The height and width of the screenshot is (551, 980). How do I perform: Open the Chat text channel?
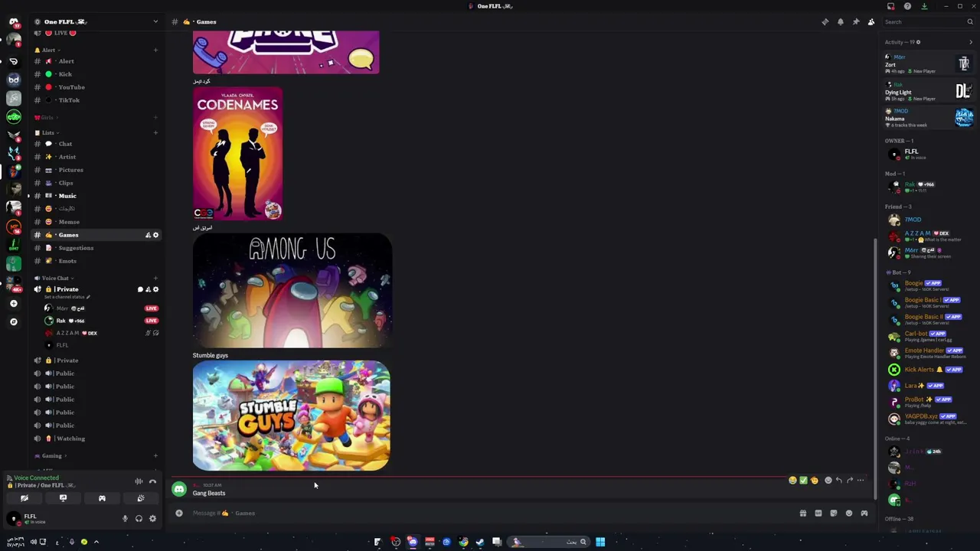(x=96, y=144)
